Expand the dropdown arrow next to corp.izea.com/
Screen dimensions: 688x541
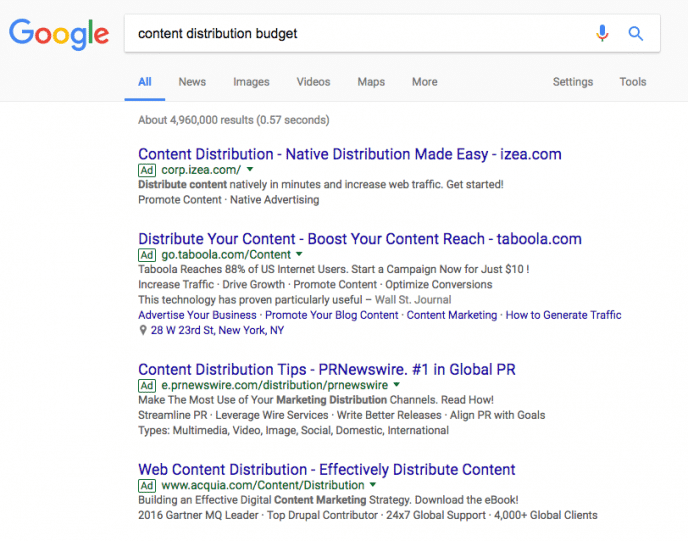click(250, 169)
